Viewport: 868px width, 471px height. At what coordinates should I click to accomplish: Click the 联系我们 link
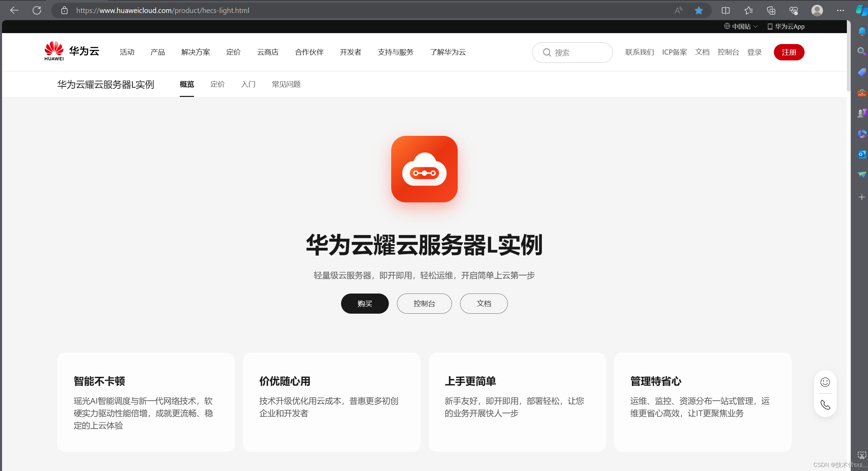point(639,52)
